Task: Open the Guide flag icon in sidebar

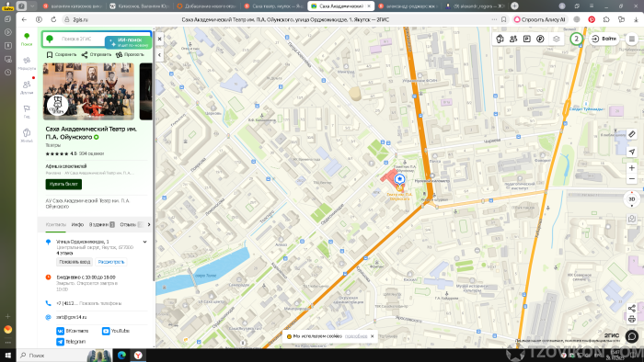Action: click(x=27, y=111)
